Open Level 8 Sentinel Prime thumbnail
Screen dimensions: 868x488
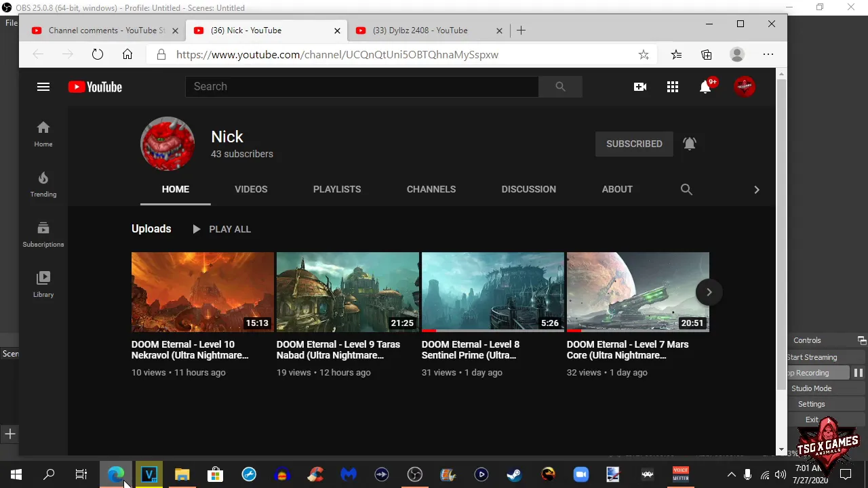(493, 292)
